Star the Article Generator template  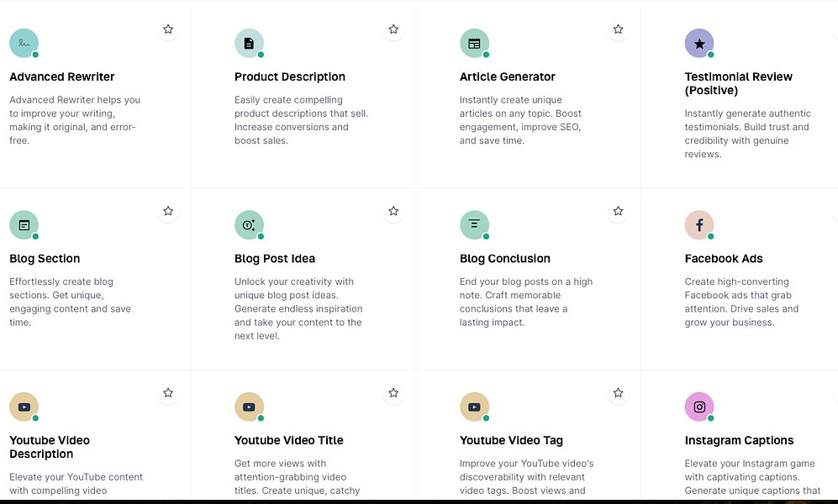[619, 29]
